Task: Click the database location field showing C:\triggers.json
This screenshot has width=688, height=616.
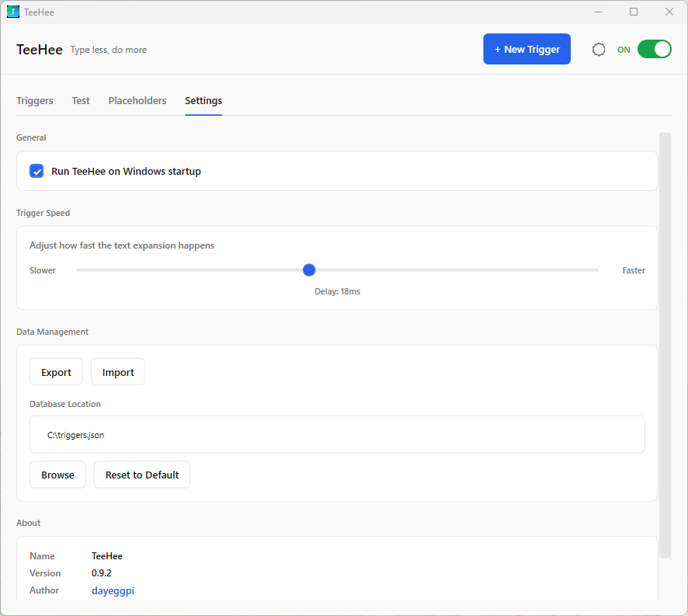Action: click(337, 434)
